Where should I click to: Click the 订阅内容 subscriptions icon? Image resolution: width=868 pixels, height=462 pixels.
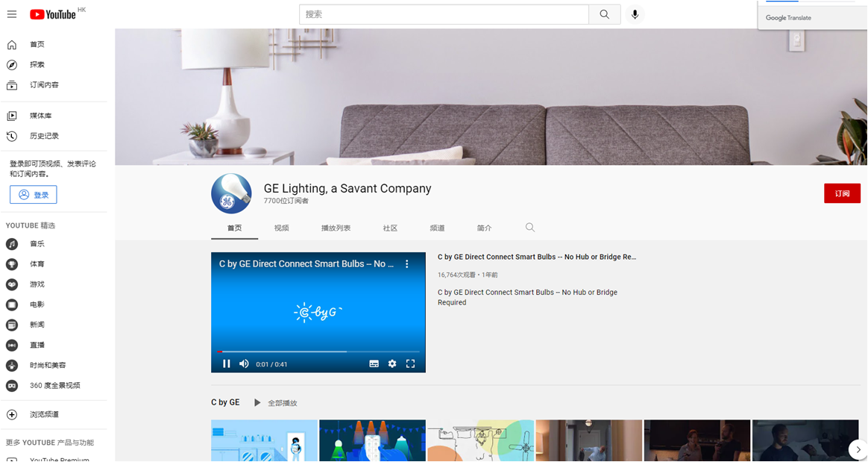click(x=12, y=85)
